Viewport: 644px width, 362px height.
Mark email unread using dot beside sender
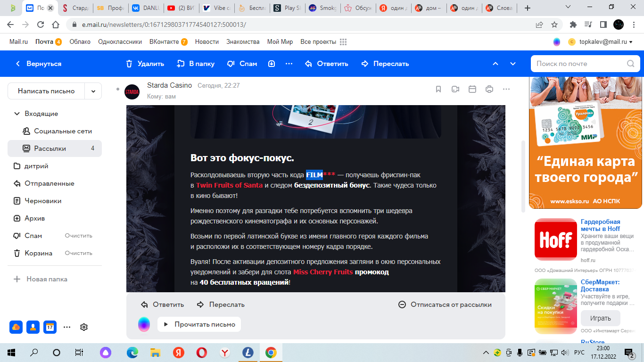tap(118, 89)
